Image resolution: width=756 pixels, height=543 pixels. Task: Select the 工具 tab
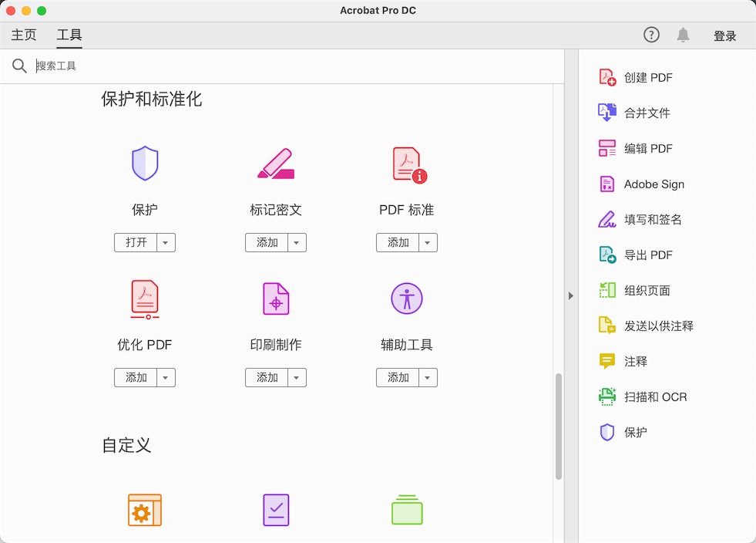[x=69, y=35]
